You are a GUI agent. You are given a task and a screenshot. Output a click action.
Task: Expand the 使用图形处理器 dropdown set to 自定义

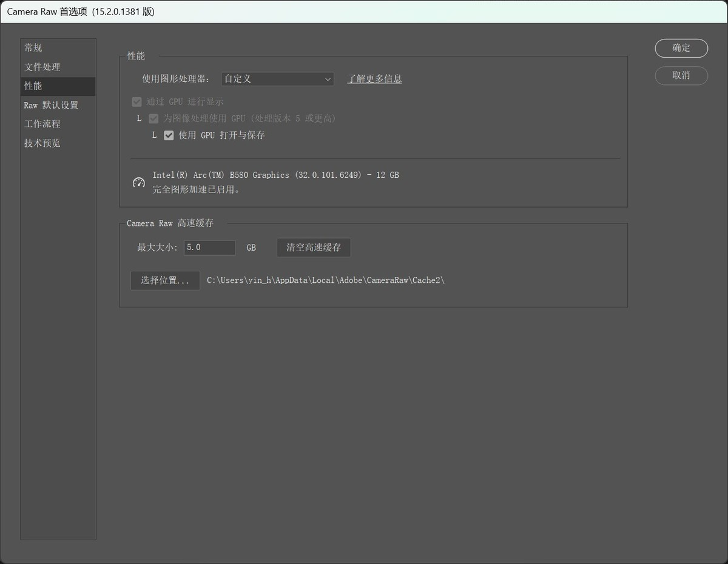(x=277, y=79)
